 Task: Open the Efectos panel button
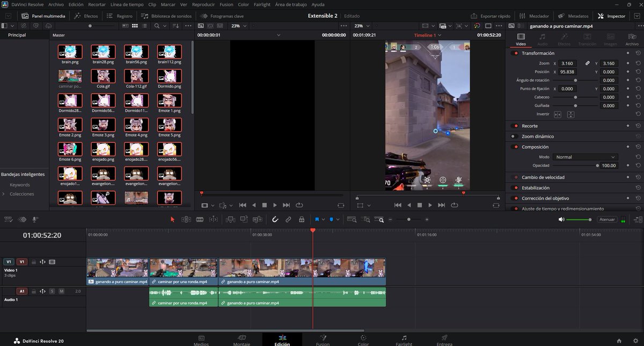[x=86, y=16]
